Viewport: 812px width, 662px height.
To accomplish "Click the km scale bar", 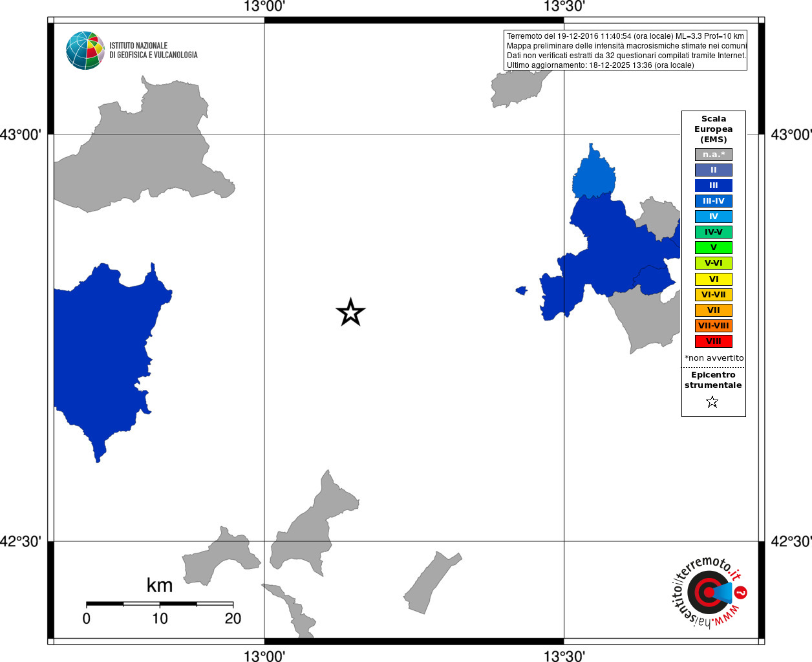I will coord(160,604).
